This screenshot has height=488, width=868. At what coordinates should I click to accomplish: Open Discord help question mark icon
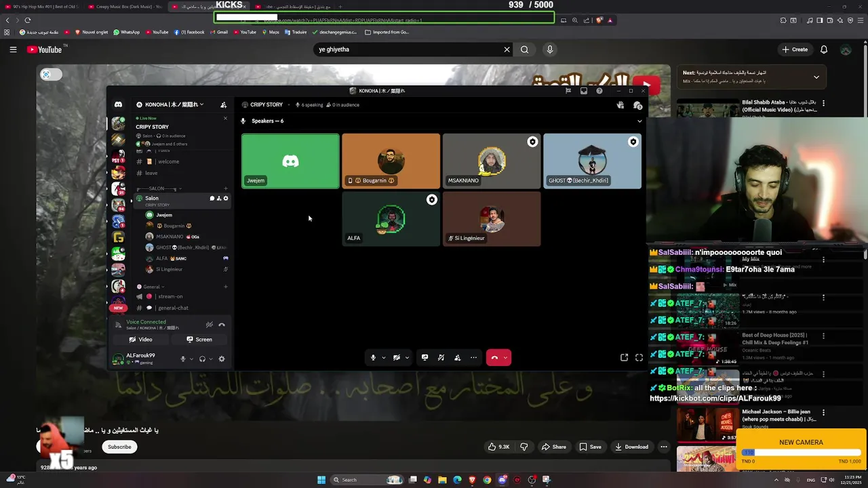[599, 91]
